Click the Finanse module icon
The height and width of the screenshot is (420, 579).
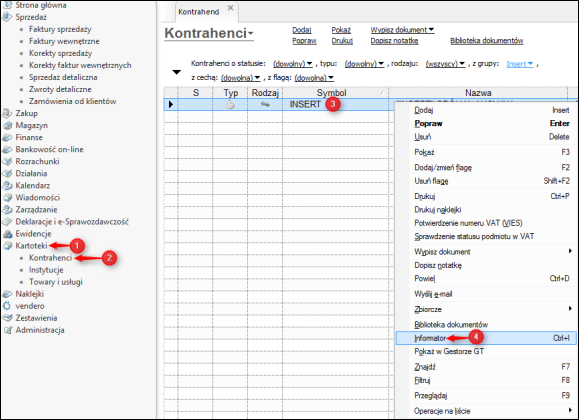[7, 137]
